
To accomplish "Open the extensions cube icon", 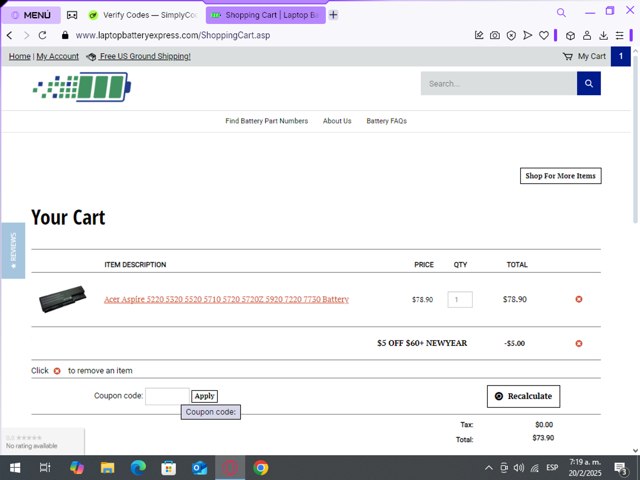I will pos(570,36).
